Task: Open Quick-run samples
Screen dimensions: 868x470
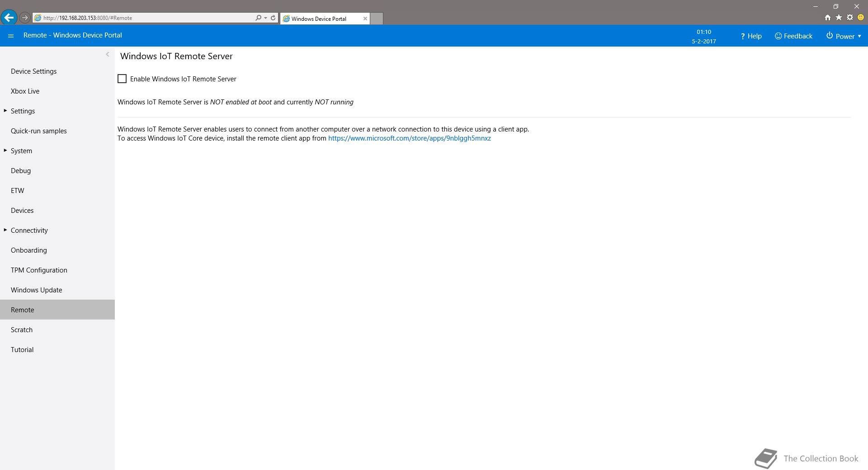Action: click(x=57, y=131)
